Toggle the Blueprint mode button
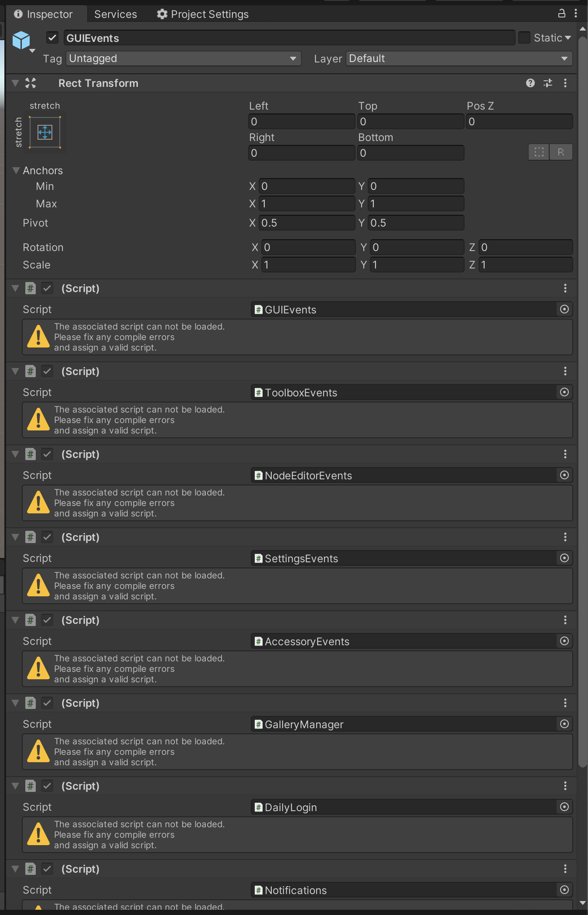Viewport: 588px width, 915px height. click(539, 152)
